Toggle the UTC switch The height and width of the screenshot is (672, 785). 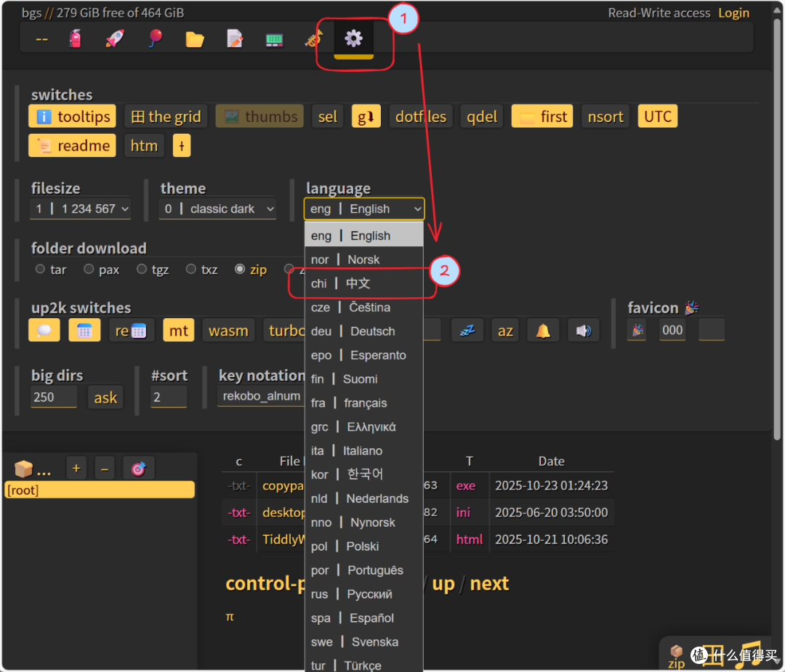(657, 116)
